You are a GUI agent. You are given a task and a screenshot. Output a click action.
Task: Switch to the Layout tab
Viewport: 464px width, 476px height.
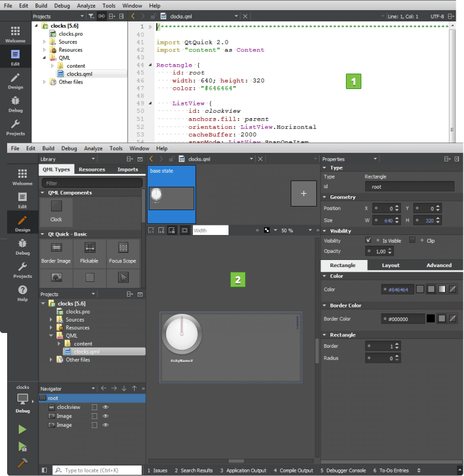pyautogui.click(x=390, y=265)
